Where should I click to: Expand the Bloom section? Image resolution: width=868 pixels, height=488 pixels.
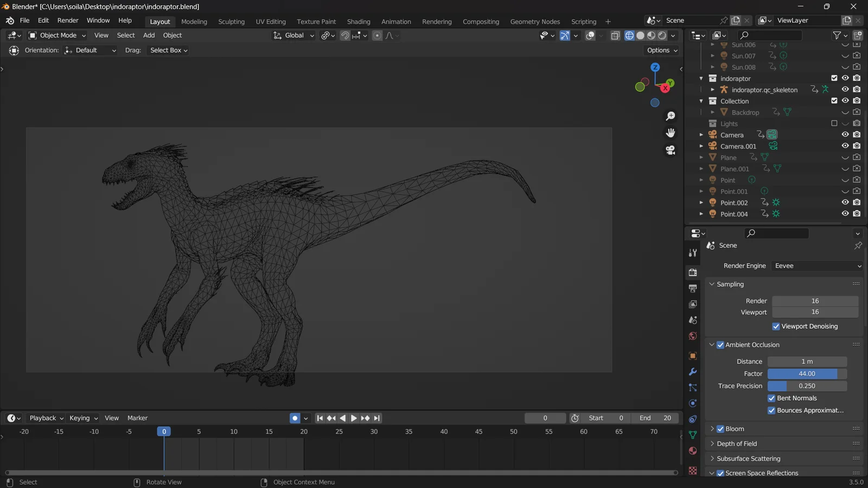[x=712, y=428]
